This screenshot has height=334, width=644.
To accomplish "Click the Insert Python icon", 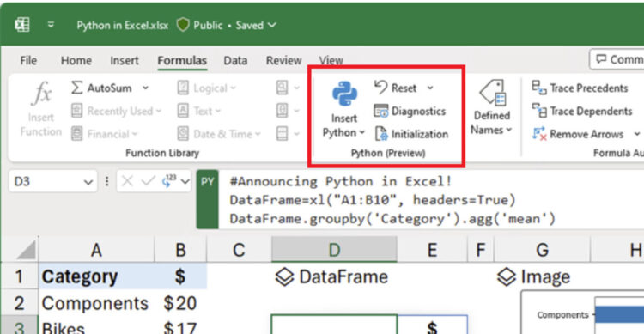I will pos(344,94).
